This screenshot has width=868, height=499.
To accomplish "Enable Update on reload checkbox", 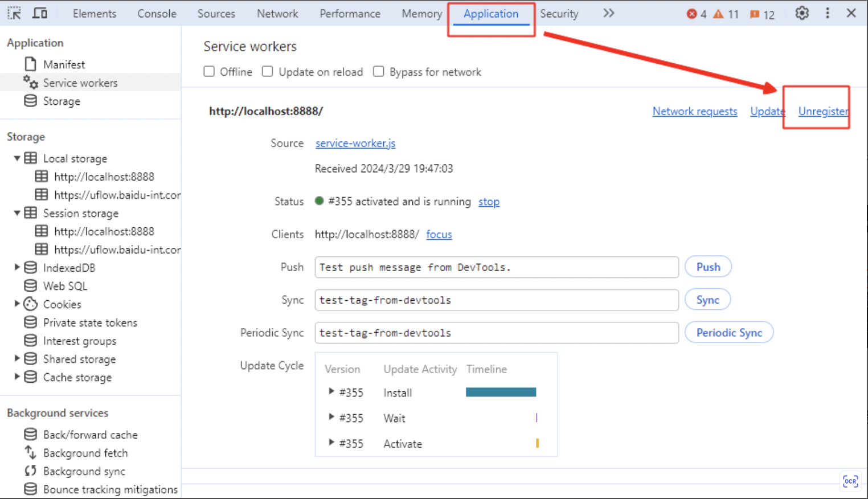I will (x=267, y=71).
